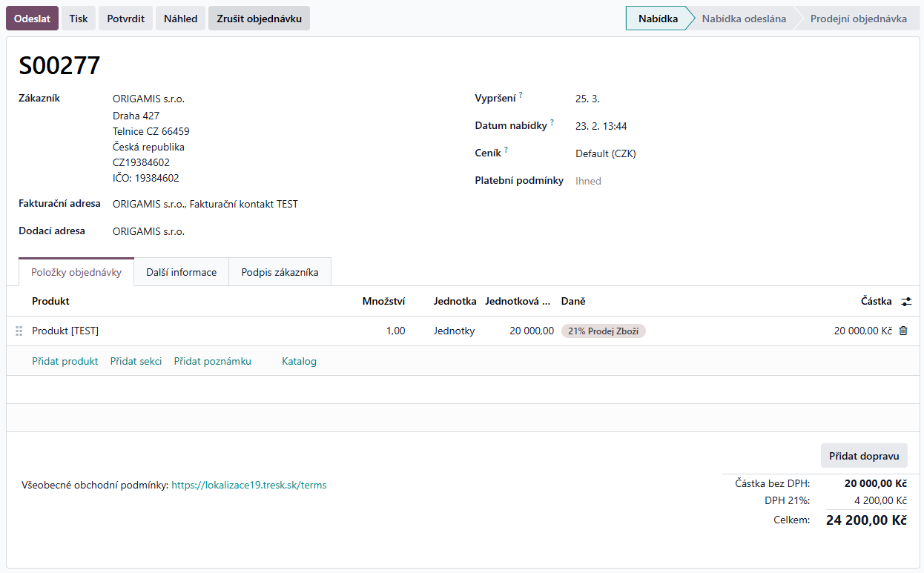This screenshot has width=924, height=573.
Task: Open the Katalog link
Action: coord(299,361)
